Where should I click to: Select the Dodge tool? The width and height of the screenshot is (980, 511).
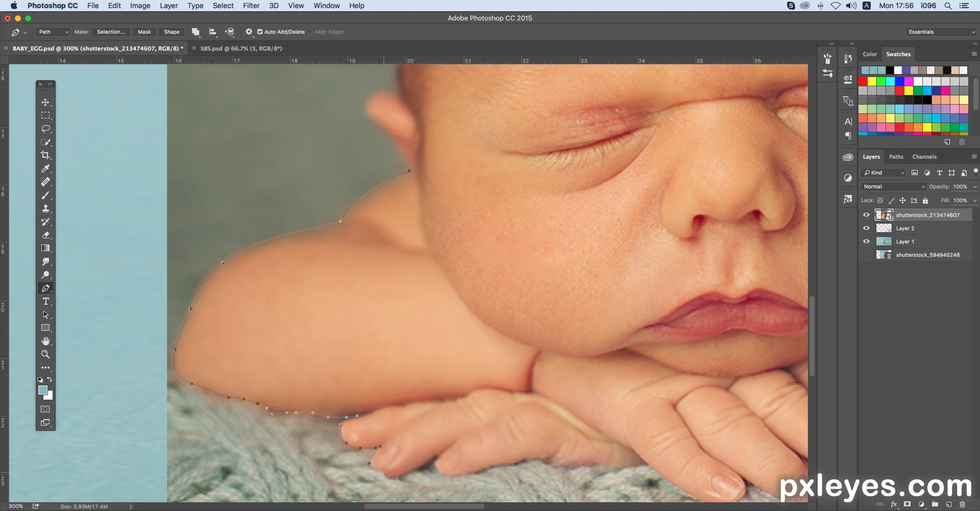tap(45, 274)
